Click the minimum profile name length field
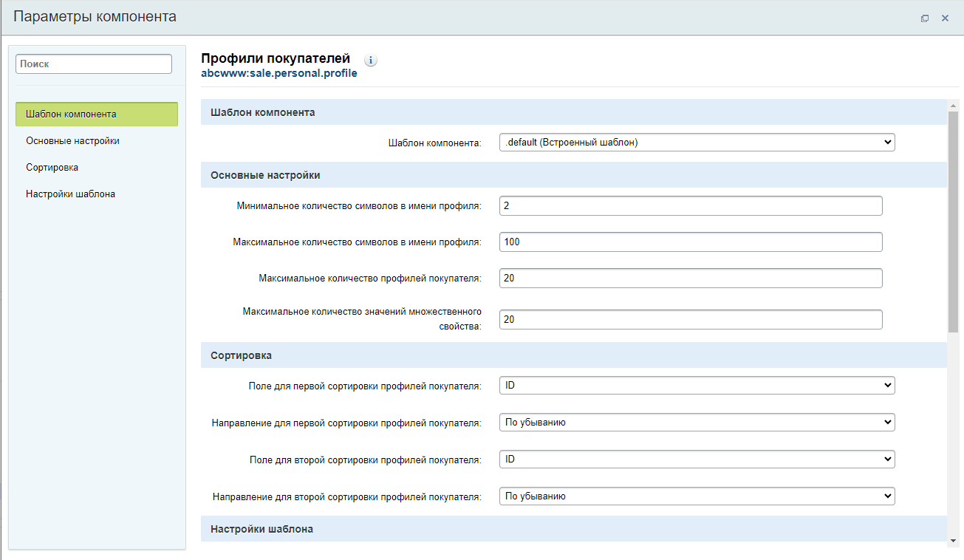The height and width of the screenshot is (560, 964). [x=690, y=205]
